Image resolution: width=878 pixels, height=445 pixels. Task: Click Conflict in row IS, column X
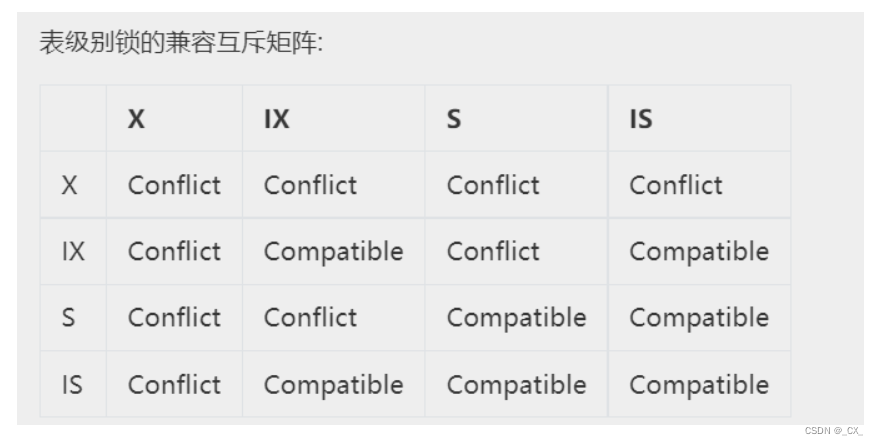coord(174,384)
